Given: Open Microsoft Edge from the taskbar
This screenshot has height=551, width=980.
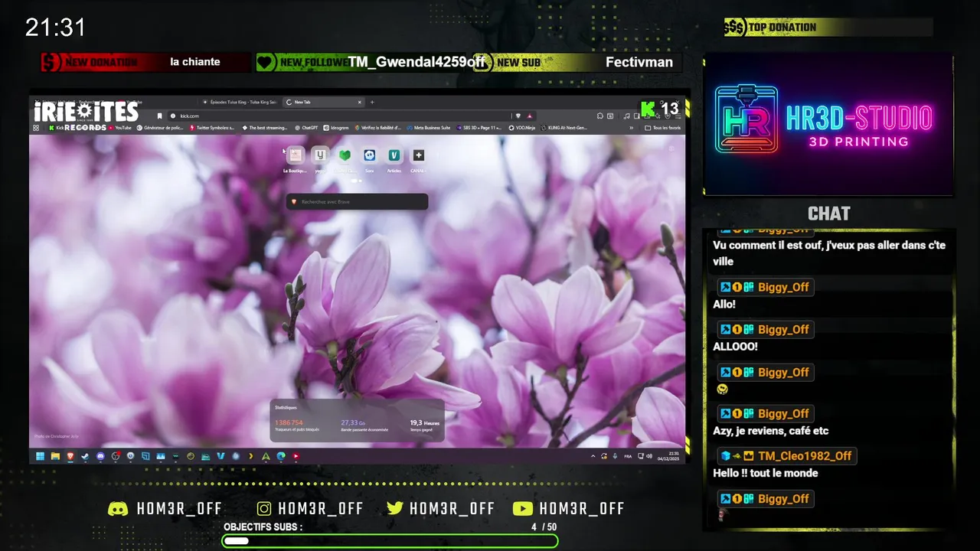Looking at the screenshot, I should coord(281,456).
